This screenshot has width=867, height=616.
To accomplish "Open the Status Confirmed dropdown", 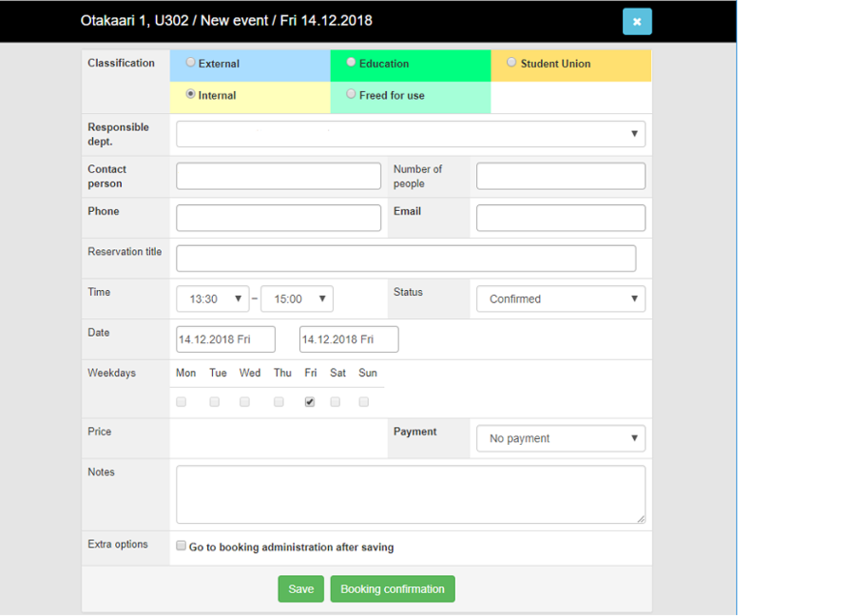I will (x=560, y=298).
